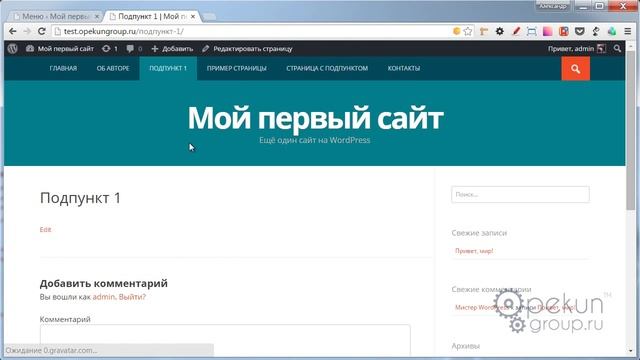The width and height of the screenshot is (640, 360).
Task: Go to 'Контакты' menu item
Action: click(x=404, y=68)
